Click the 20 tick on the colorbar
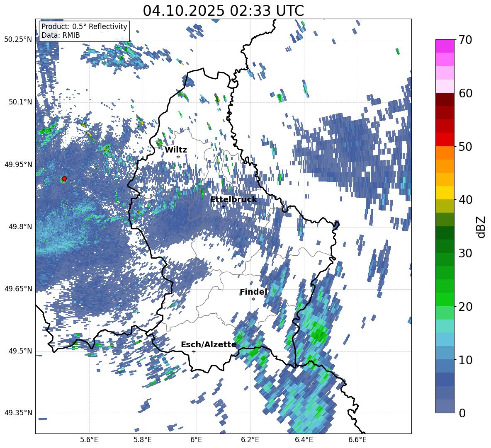Viewport: 491px width, 448px height. (x=465, y=306)
